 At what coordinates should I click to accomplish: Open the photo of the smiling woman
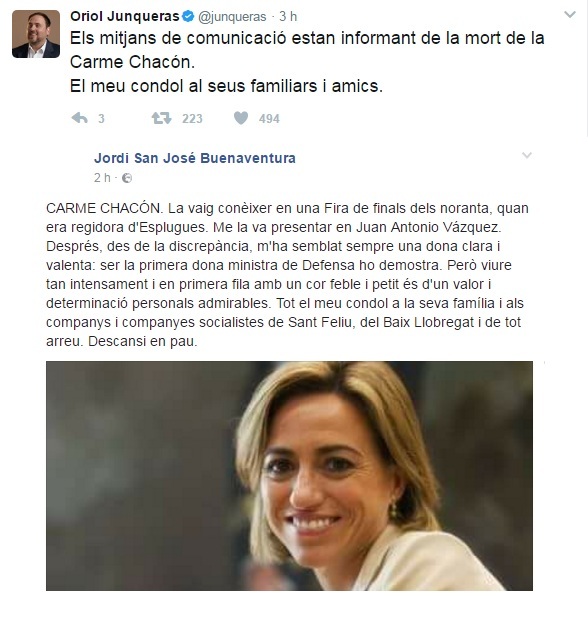point(289,476)
